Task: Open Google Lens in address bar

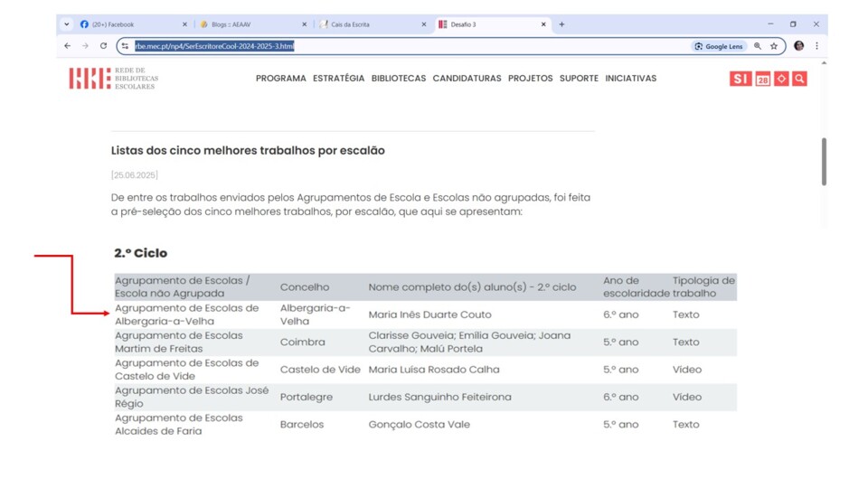Action: tap(720, 46)
